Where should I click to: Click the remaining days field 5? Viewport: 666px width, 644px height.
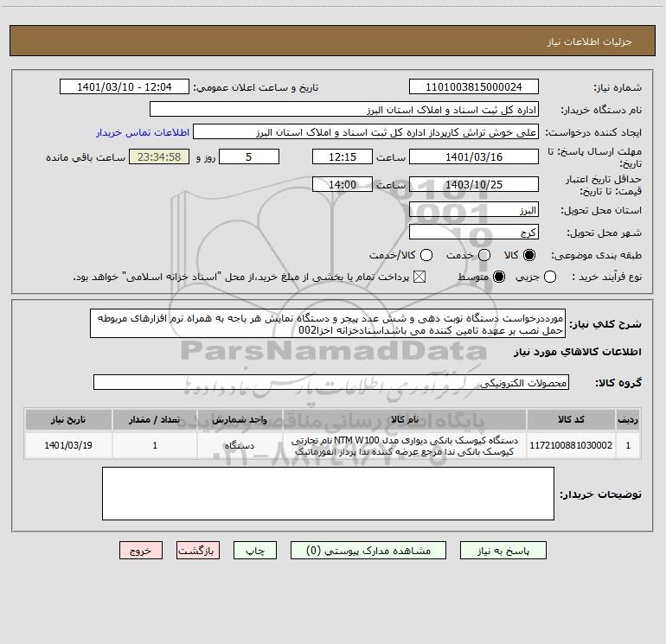point(249,156)
